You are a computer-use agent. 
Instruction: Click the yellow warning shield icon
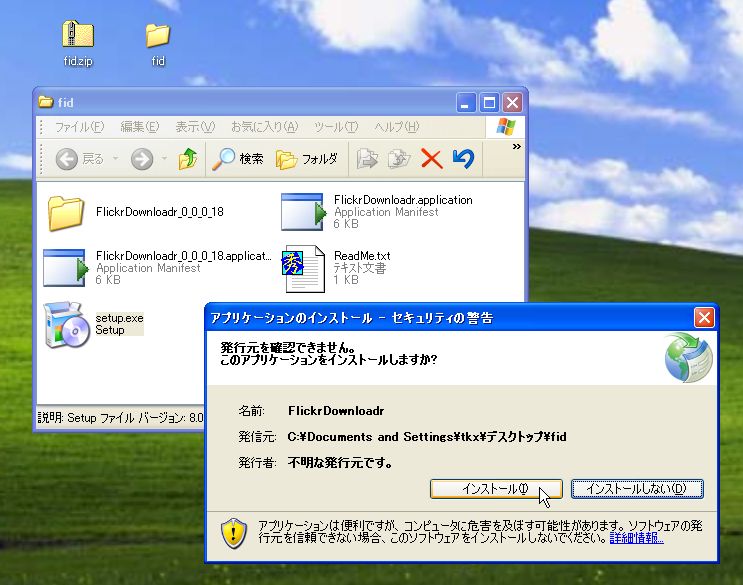[x=234, y=533]
